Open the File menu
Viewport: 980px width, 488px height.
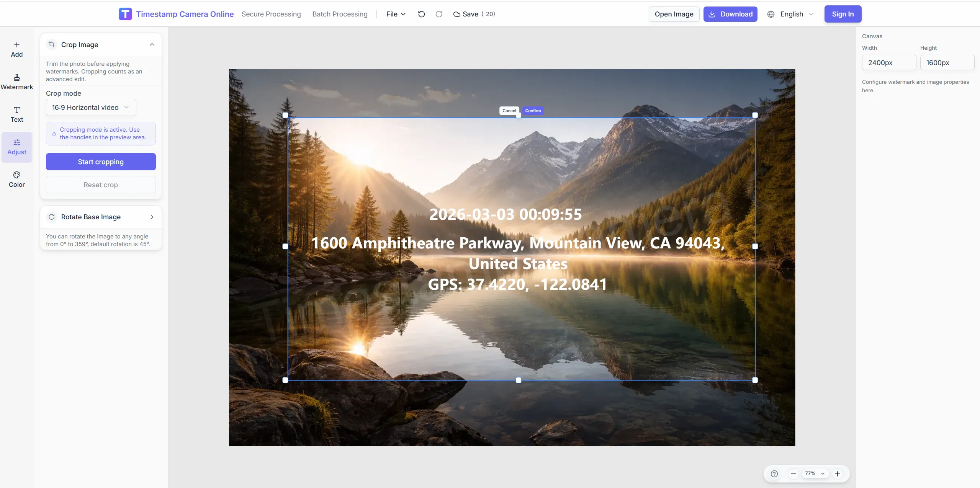[x=396, y=14]
